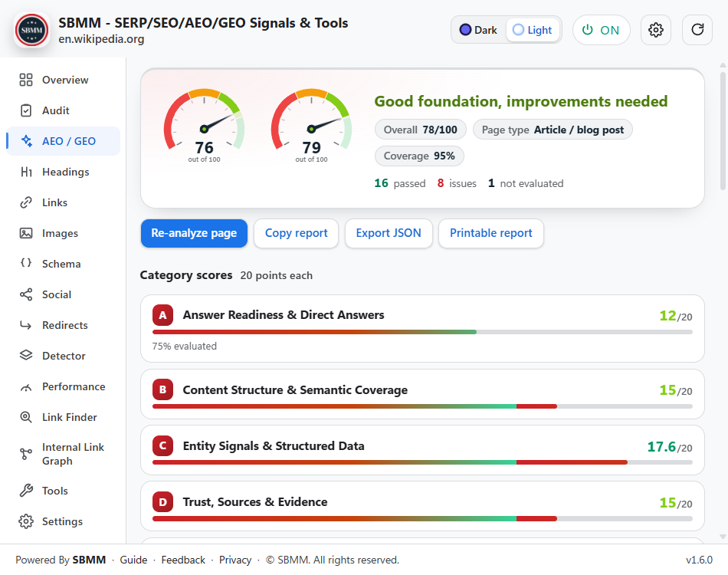Click the Overall 78/100 badge

420,130
